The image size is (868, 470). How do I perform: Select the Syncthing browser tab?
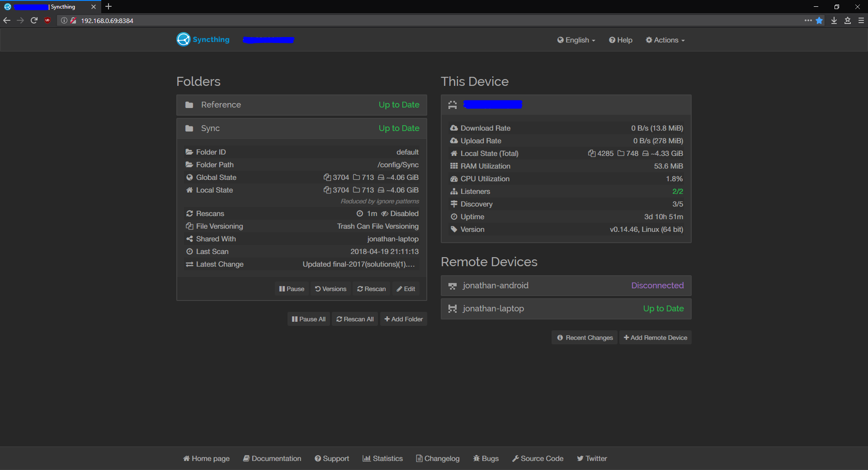(x=50, y=7)
